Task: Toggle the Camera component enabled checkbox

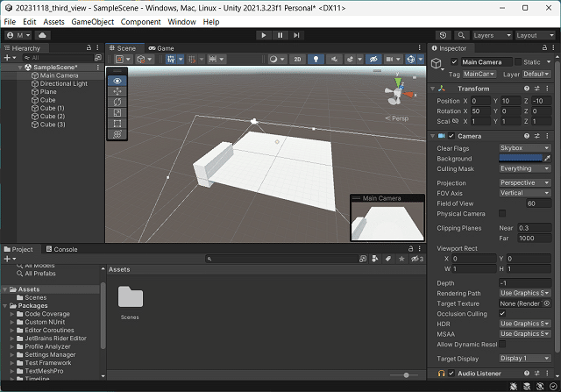Action: click(x=451, y=136)
